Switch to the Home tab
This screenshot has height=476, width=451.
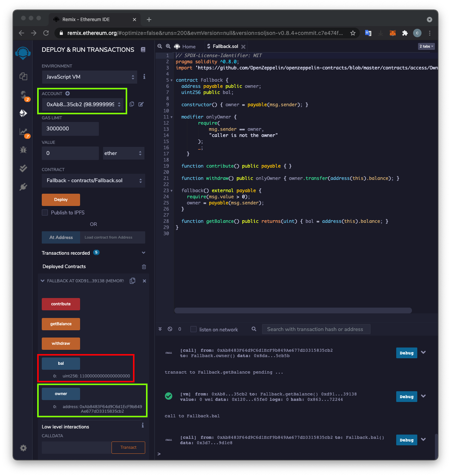coord(185,46)
